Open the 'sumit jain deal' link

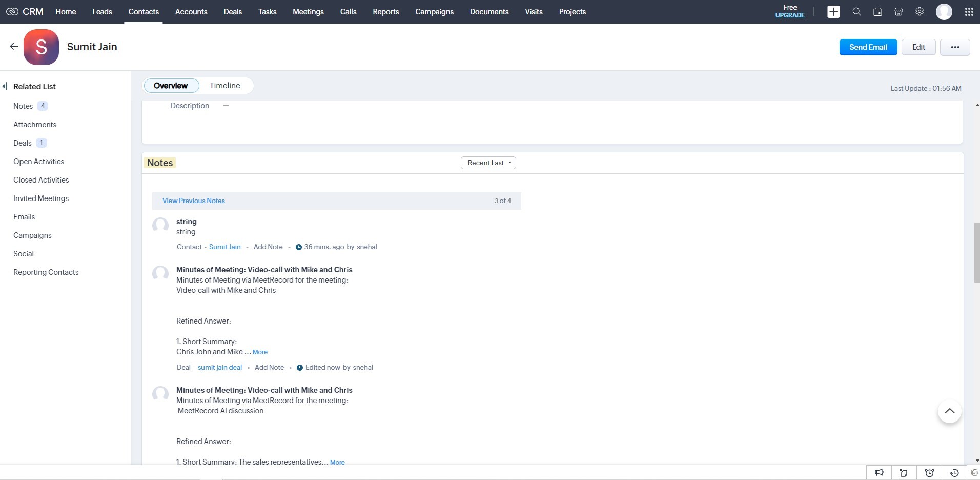(220, 368)
